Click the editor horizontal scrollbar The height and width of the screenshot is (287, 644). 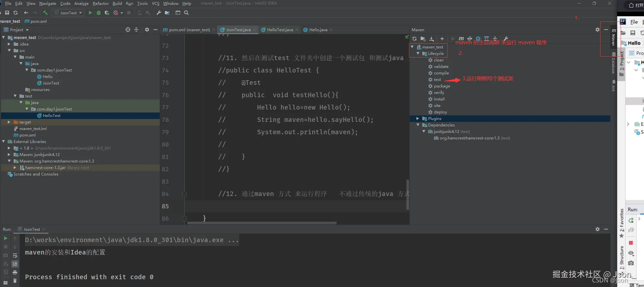click(x=262, y=223)
